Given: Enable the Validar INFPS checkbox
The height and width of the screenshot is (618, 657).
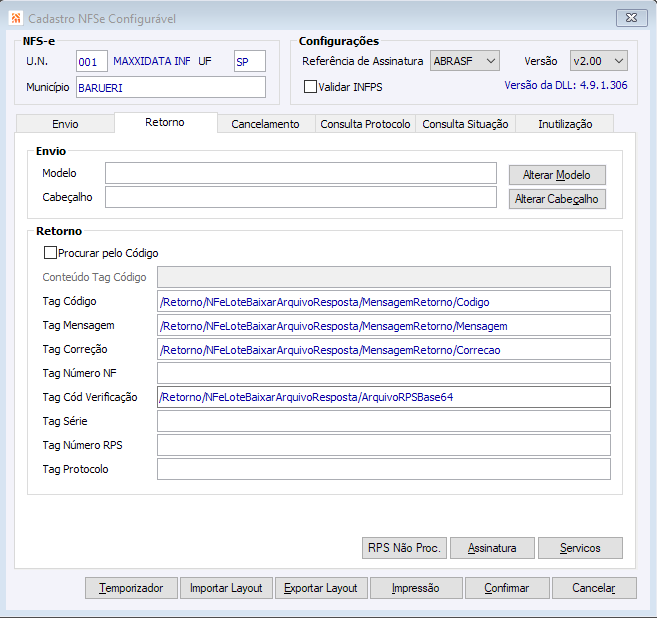Looking at the screenshot, I should [x=310, y=87].
